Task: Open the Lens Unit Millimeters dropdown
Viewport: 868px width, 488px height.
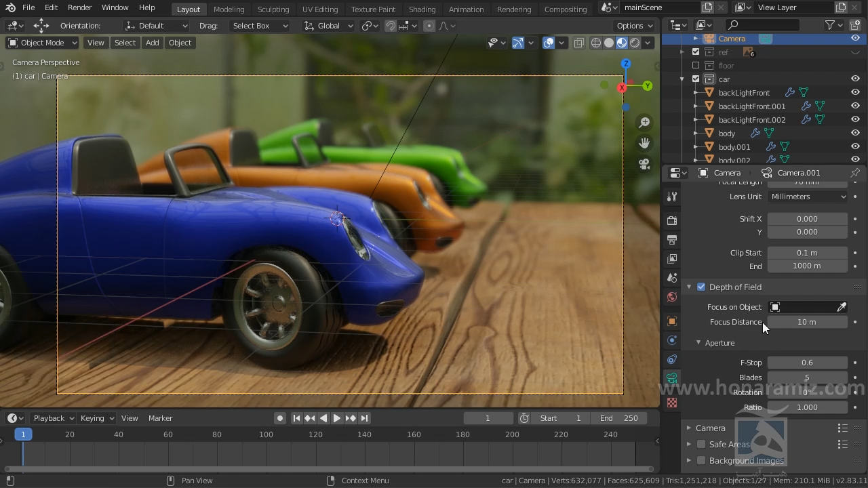Action: (808, 197)
